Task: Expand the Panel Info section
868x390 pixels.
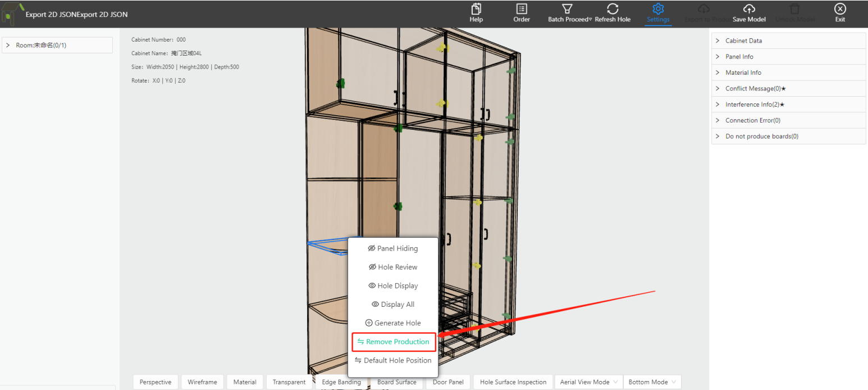Action: (x=789, y=57)
